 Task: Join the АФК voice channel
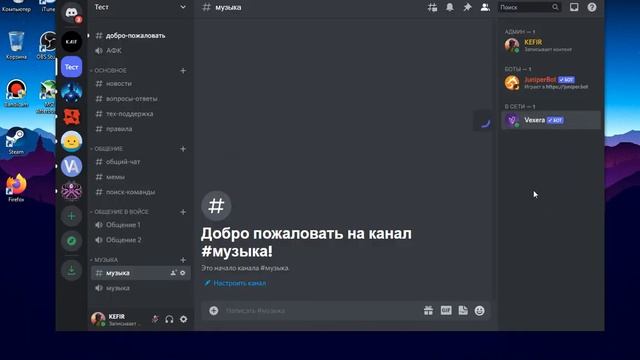[x=140, y=51]
